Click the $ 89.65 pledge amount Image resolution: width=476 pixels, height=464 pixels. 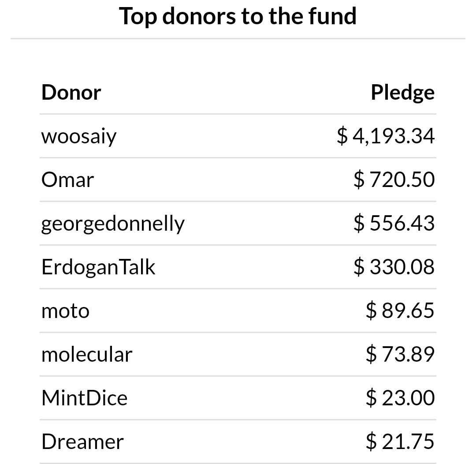(x=400, y=311)
